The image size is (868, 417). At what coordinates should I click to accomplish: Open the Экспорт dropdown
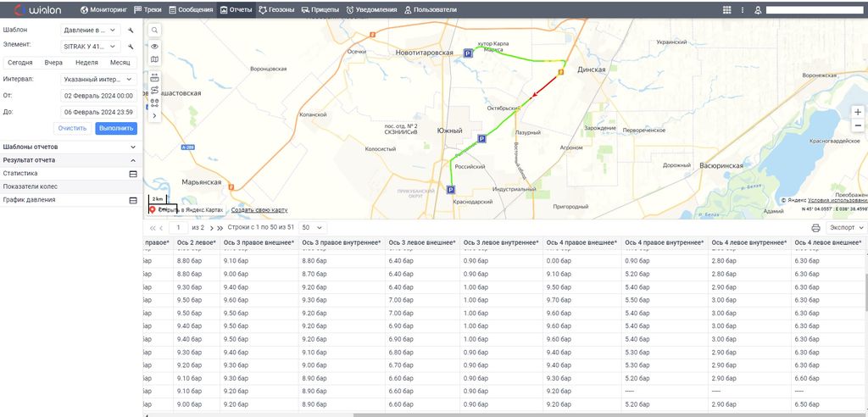coord(846,228)
